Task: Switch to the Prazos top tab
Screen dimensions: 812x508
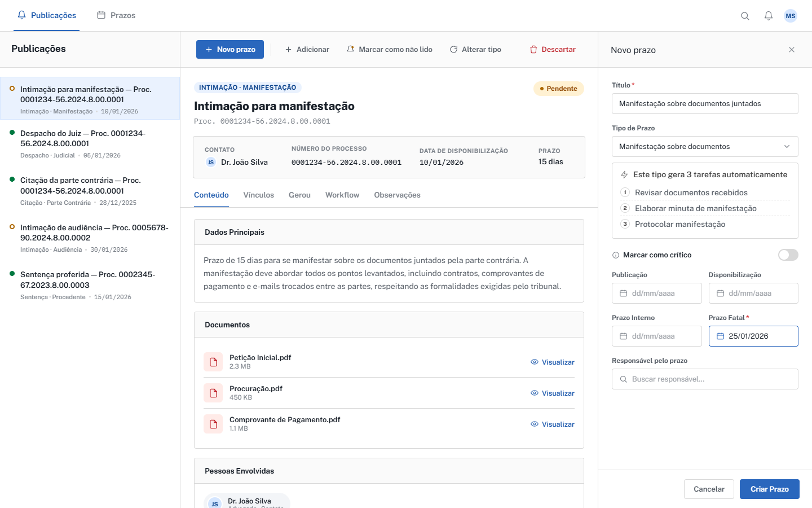Action: point(116,15)
